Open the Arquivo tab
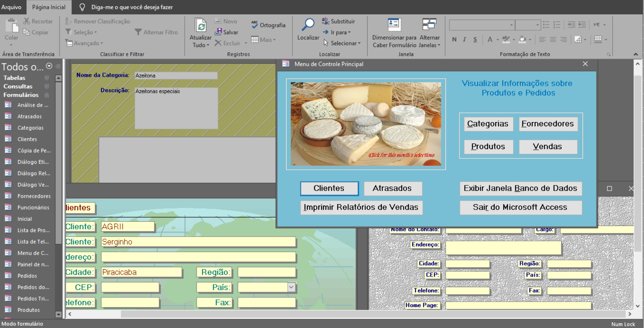The image size is (644, 328). (x=11, y=7)
